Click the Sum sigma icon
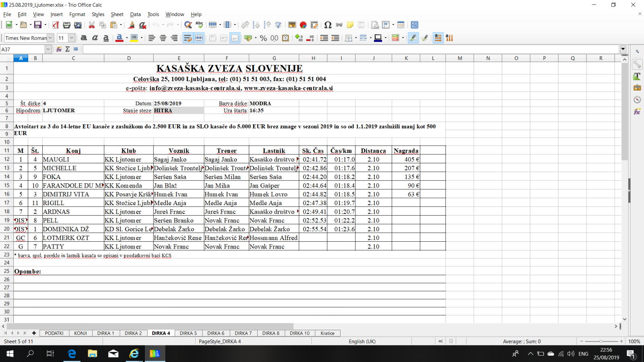This screenshot has width=644, height=362. (x=67, y=49)
